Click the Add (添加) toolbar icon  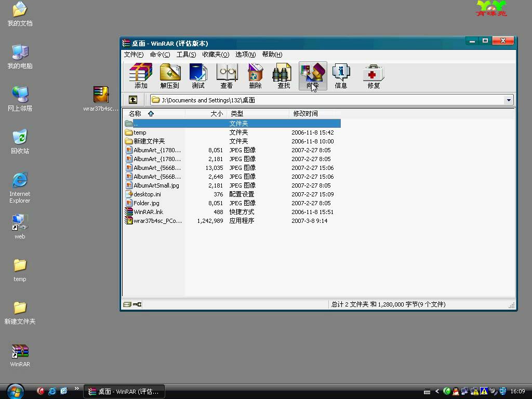(x=141, y=76)
